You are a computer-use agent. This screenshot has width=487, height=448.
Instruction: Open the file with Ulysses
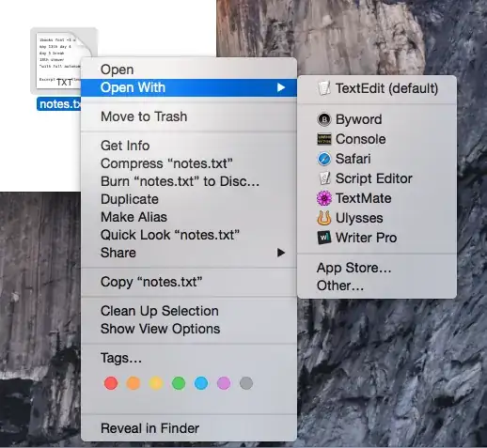[x=377, y=218]
